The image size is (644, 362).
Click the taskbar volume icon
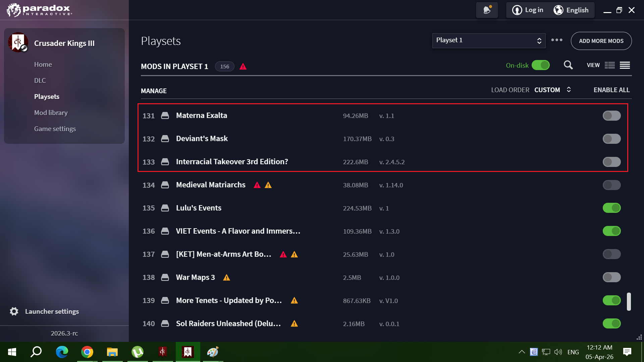[x=558, y=352]
